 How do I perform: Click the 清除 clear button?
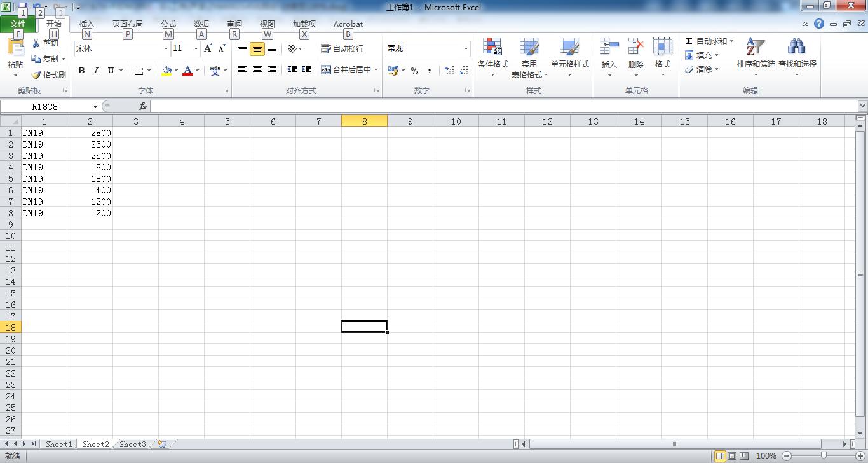point(702,69)
